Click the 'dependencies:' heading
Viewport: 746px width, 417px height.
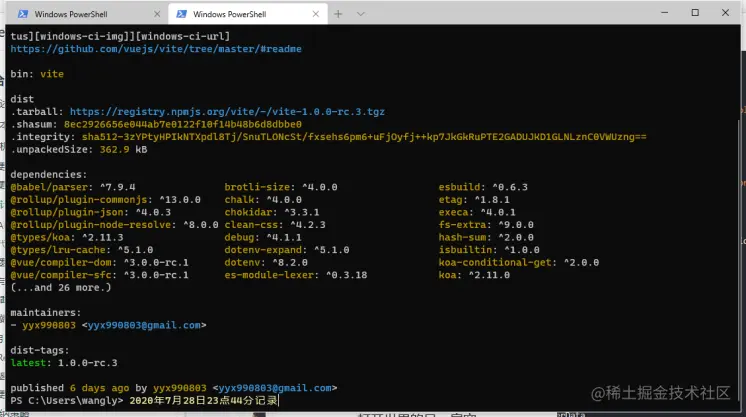pos(49,175)
